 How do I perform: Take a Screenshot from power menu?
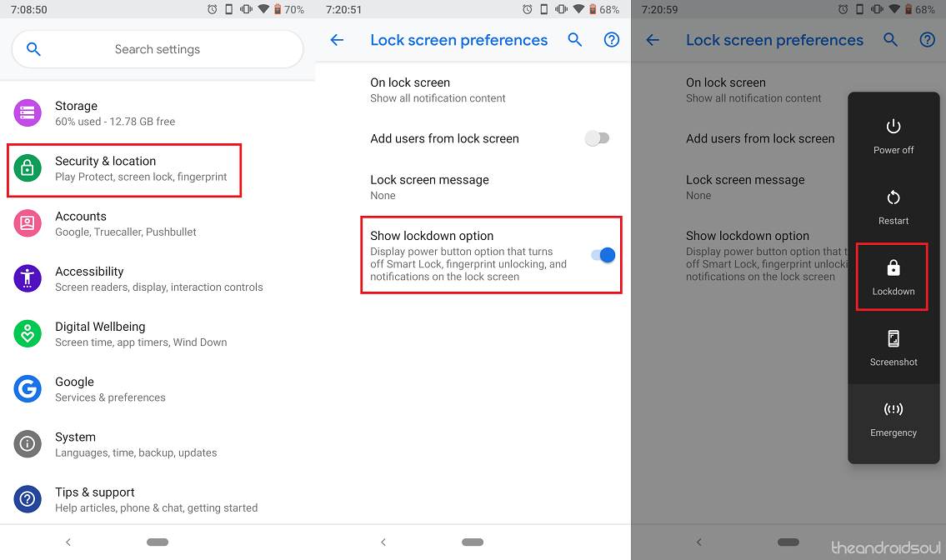pyautogui.click(x=893, y=348)
